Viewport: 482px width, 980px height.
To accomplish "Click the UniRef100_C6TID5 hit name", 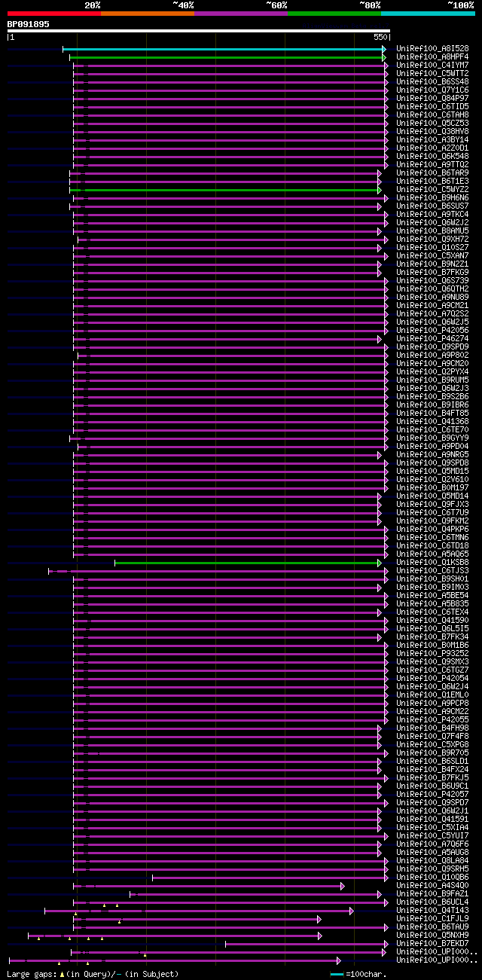I will pos(432,107).
